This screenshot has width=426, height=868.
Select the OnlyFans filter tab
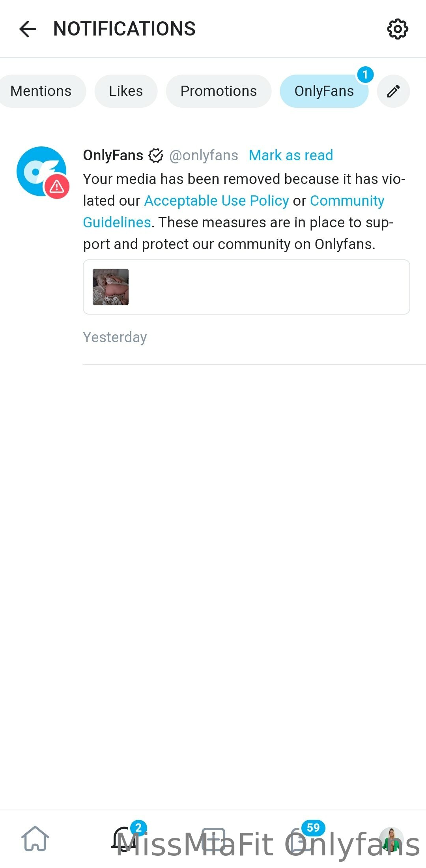pyautogui.click(x=324, y=91)
